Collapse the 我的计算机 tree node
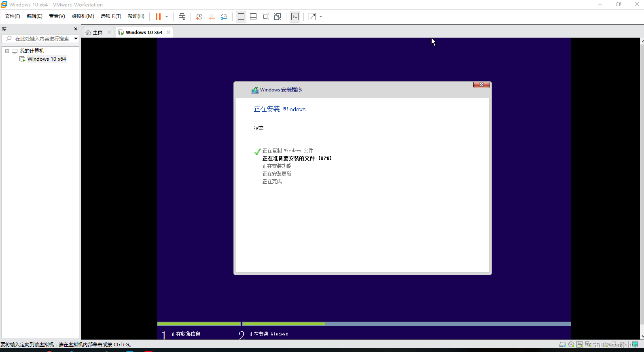 (7, 51)
